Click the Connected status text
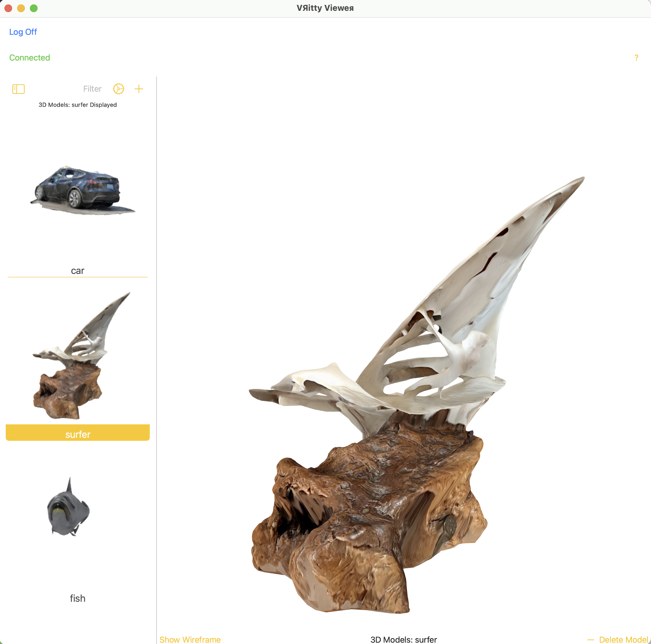The height and width of the screenshot is (644, 651). [x=30, y=58]
